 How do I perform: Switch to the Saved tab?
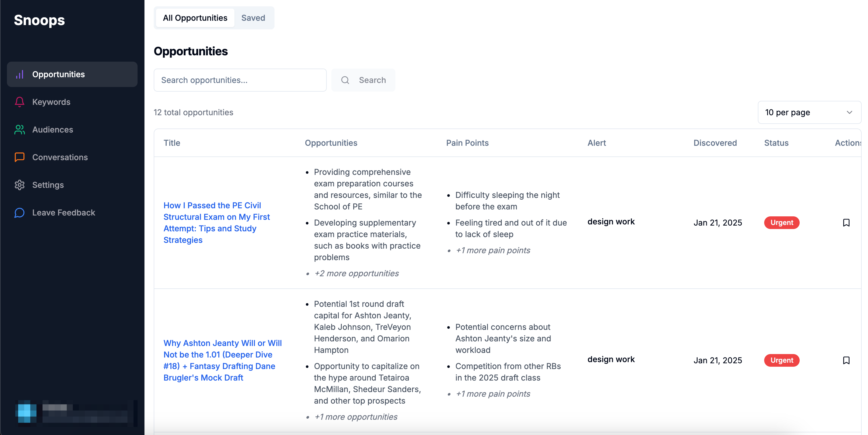[253, 18]
